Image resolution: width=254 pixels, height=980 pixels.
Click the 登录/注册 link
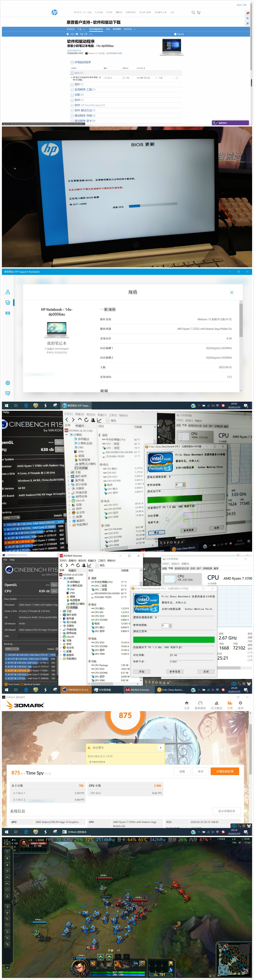click(x=241, y=5)
